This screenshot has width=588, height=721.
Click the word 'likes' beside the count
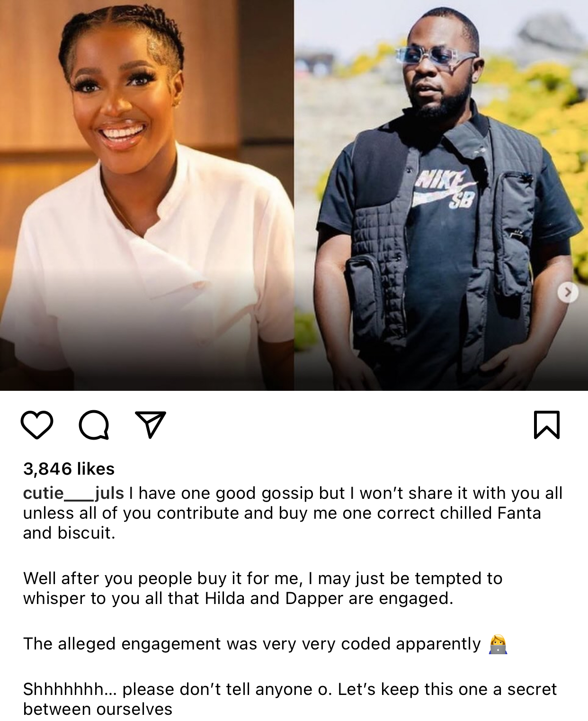(x=96, y=469)
